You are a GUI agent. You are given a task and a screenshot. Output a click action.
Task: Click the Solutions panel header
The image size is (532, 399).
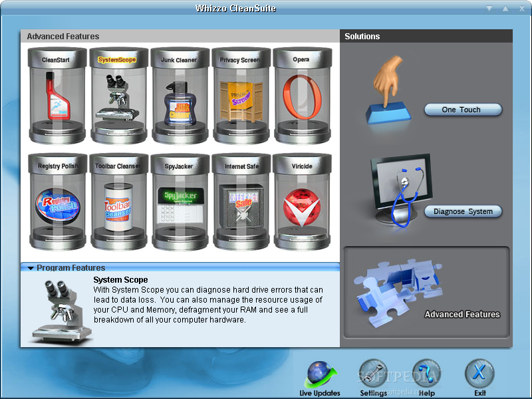[x=426, y=36]
